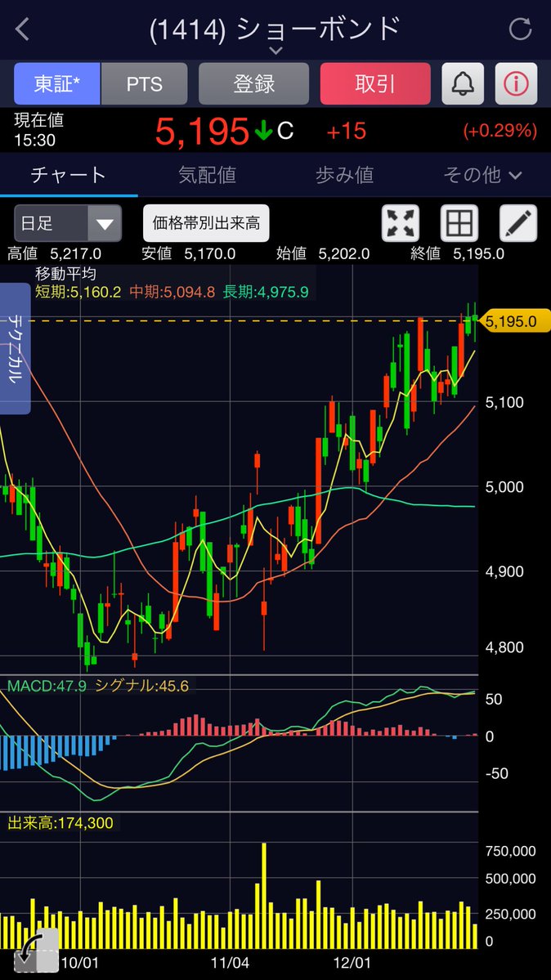Tap the current price 5,195
The image size is (551, 980).
(201, 132)
